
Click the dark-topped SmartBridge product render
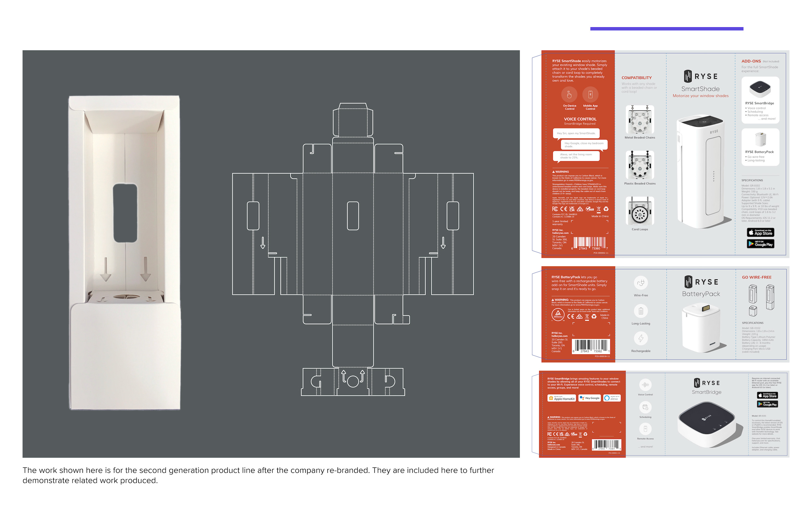point(707,425)
